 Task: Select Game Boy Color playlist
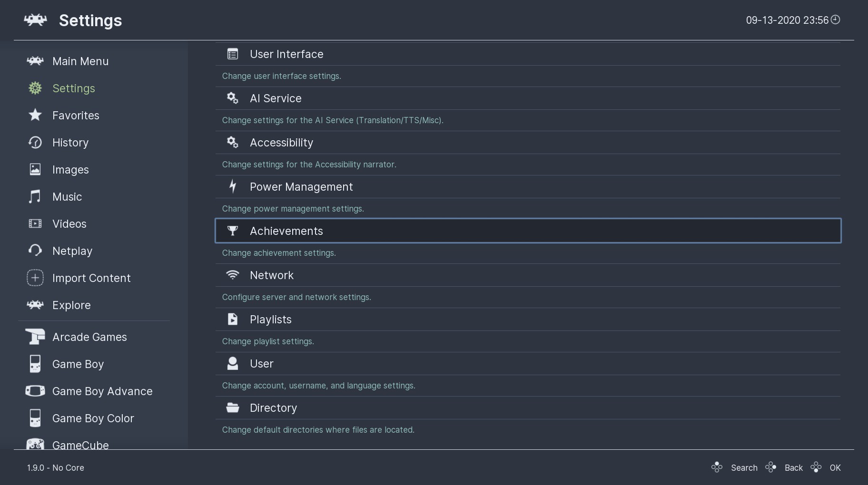93,418
